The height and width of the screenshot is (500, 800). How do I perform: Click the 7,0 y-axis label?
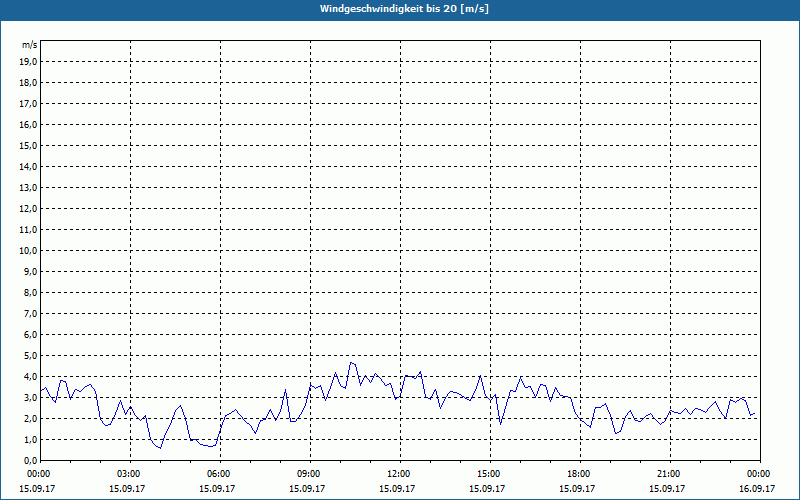(x=30, y=314)
